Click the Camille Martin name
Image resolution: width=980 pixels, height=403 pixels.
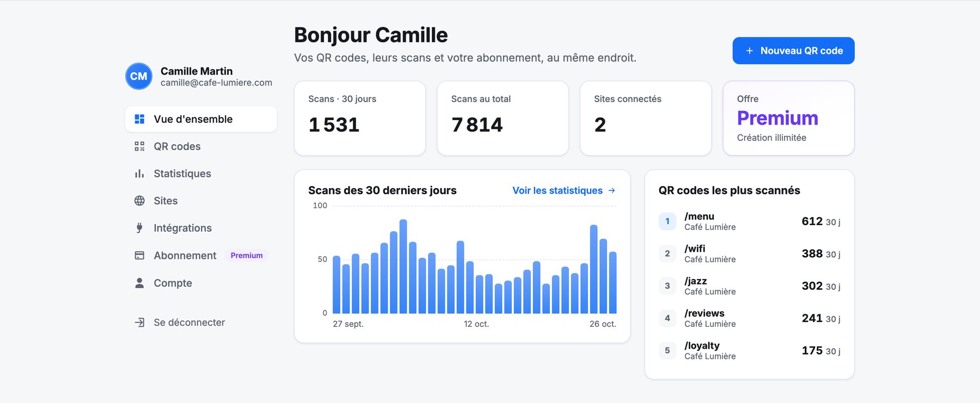[x=197, y=71]
